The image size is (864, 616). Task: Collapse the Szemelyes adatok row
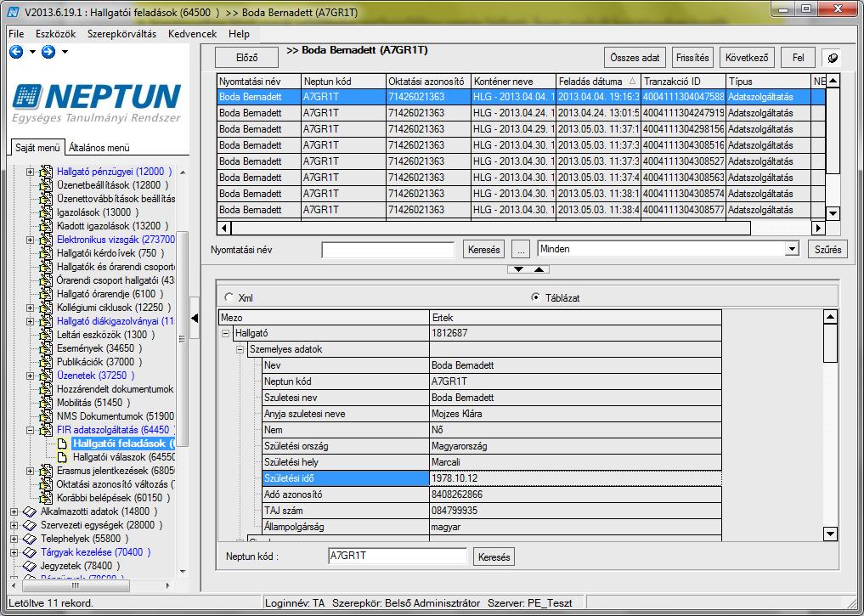[x=240, y=349]
